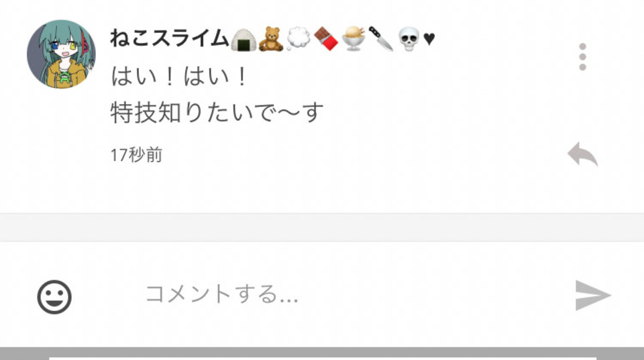Click the 17秒前 timestamp
The width and height of the screenshot is (644, 360).
pos(136,155)
